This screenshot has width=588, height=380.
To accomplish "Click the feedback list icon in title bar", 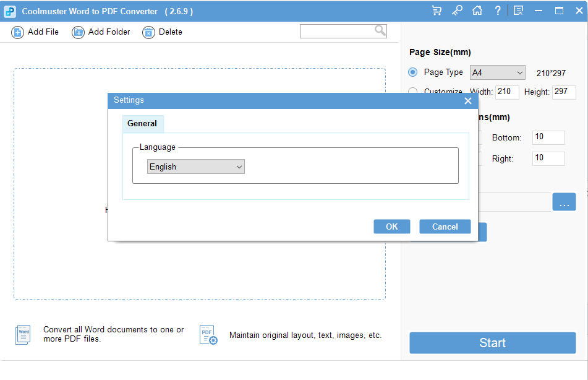I will tap(518, 11).
